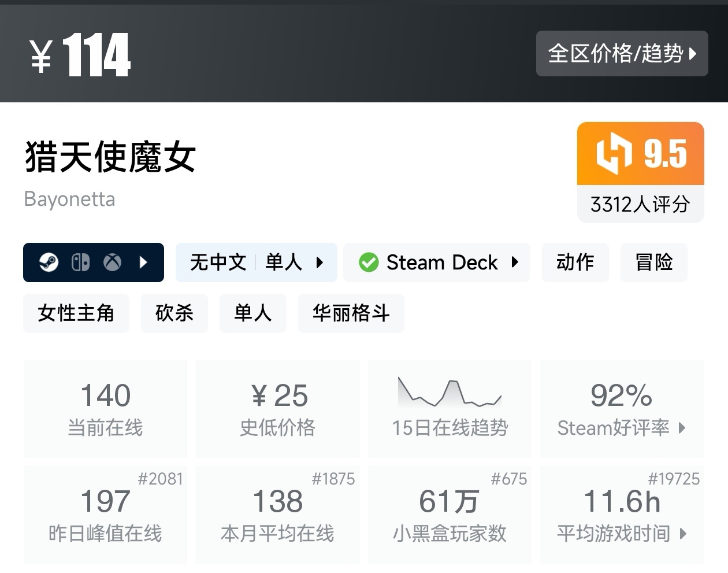Expand the 平均游戏时间 arrow
Screen dimensions: 728x573
(683, 533)
